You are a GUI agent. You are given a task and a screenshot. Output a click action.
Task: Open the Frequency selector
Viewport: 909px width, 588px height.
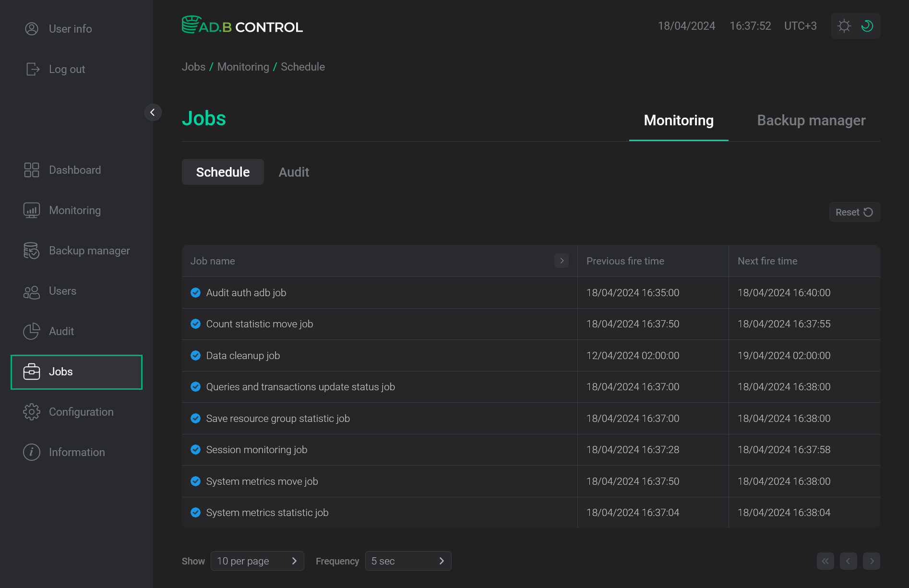[x=408, y=561]
